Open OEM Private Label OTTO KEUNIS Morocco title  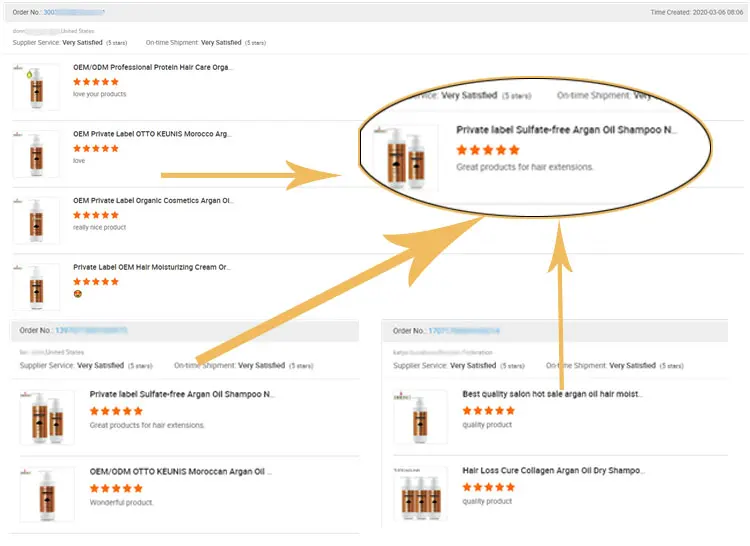[x=152, y=134]
